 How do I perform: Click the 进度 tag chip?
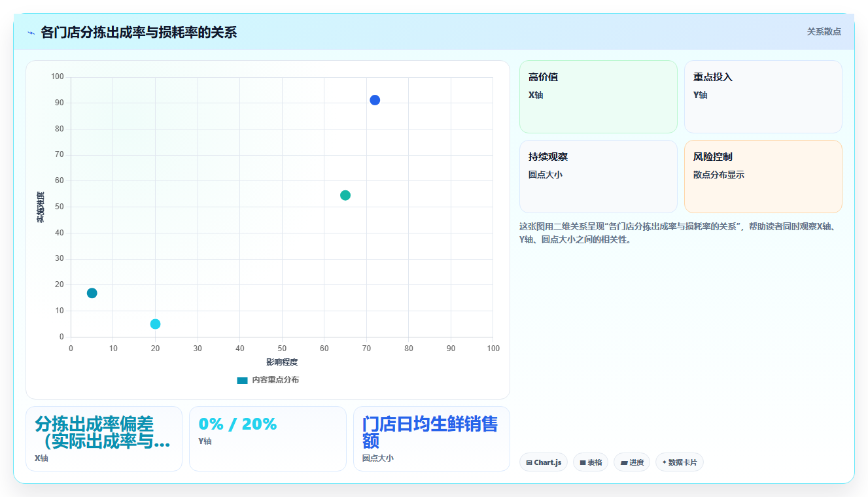click(632, 462)
